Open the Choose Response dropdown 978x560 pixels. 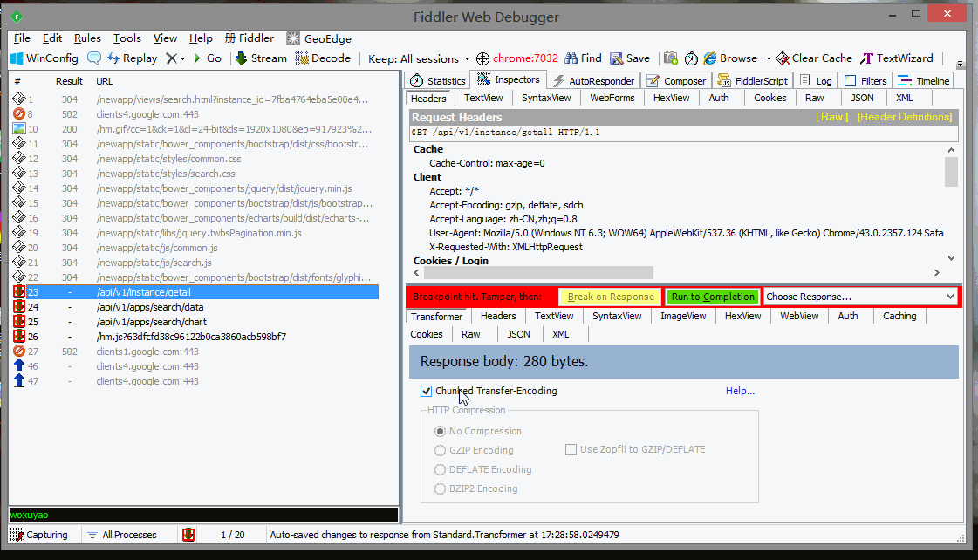click(x=861, y=297)
